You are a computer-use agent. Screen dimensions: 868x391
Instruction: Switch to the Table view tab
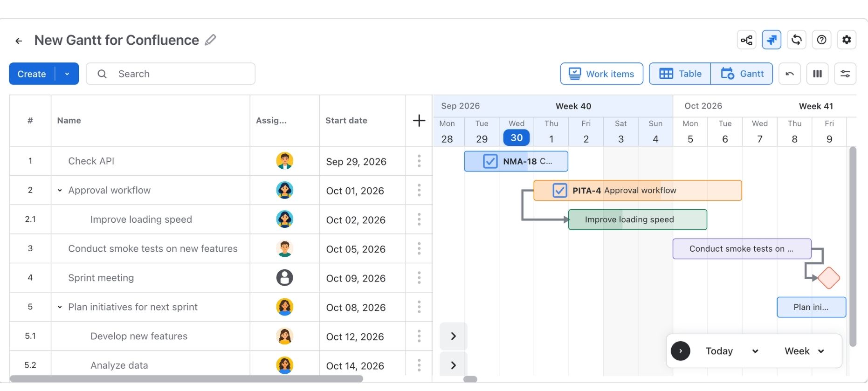point(680,74)
